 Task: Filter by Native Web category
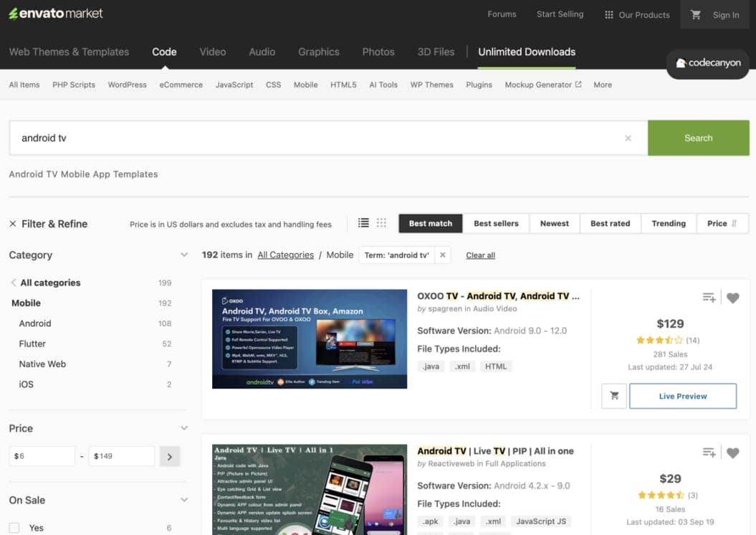click(x=42, y=364)
